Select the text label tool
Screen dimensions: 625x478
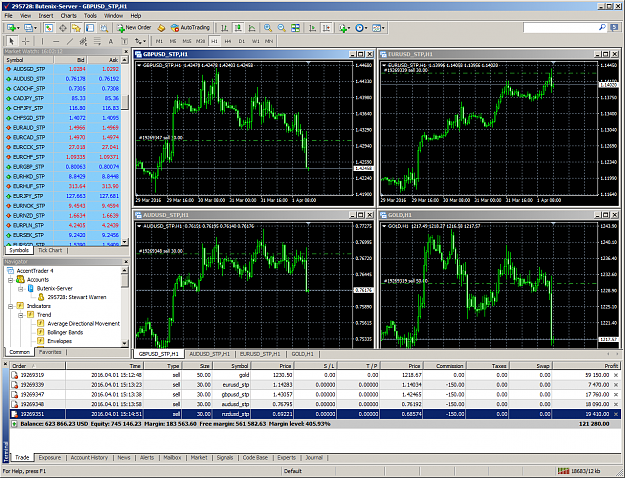[124, 41]
